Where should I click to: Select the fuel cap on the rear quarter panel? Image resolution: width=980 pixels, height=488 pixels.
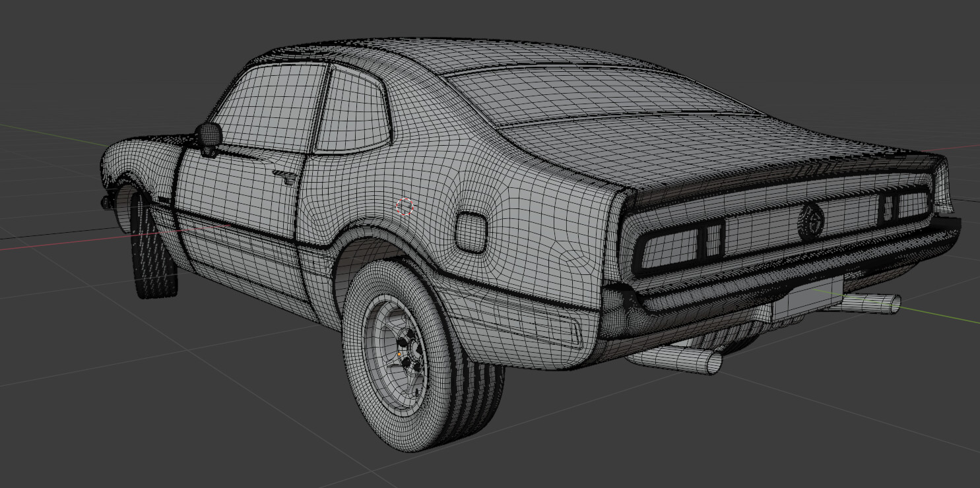(470, 232)
